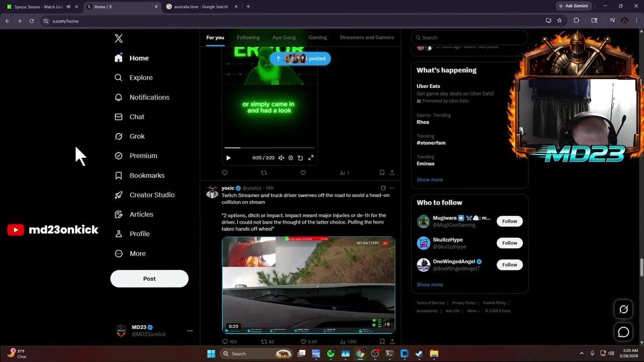Go to Profile in the sidebar
Screen dimensions: 644x362
coord(132,234)
